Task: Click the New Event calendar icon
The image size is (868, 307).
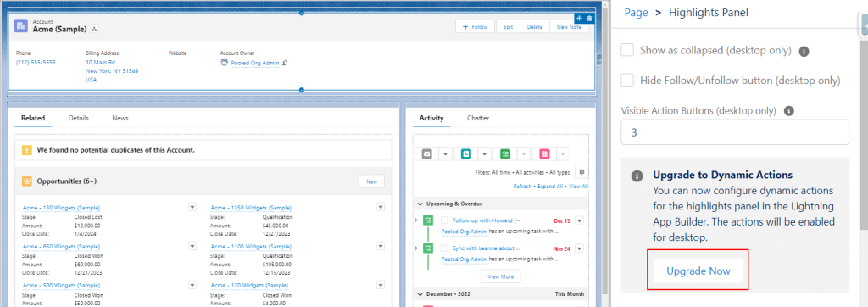Action: (544, 154)
